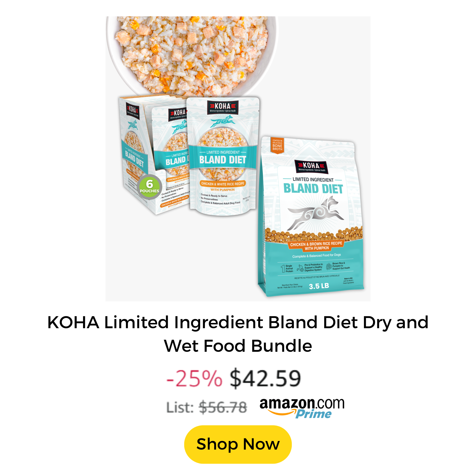Viewport: 476px width, 476px height.
Task: Click the KOHA logo on the dry food bag
Action: coord(311,166)
